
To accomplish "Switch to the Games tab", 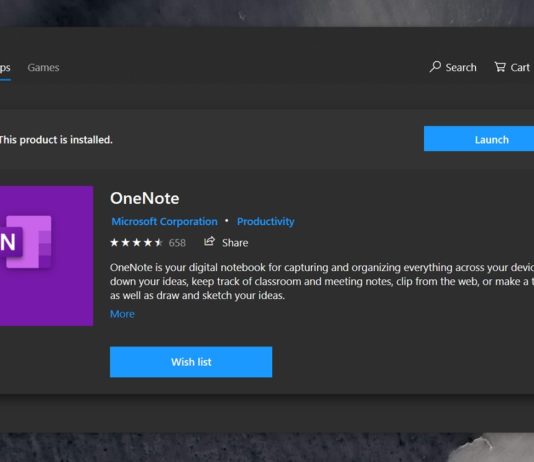I will coord(43,67).
